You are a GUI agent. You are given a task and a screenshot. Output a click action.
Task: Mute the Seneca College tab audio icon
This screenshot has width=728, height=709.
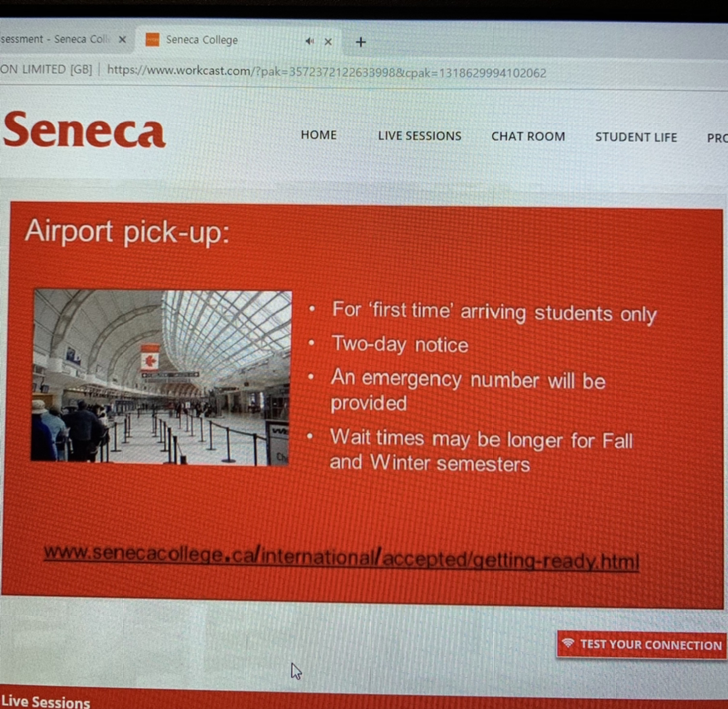(310, 41)
